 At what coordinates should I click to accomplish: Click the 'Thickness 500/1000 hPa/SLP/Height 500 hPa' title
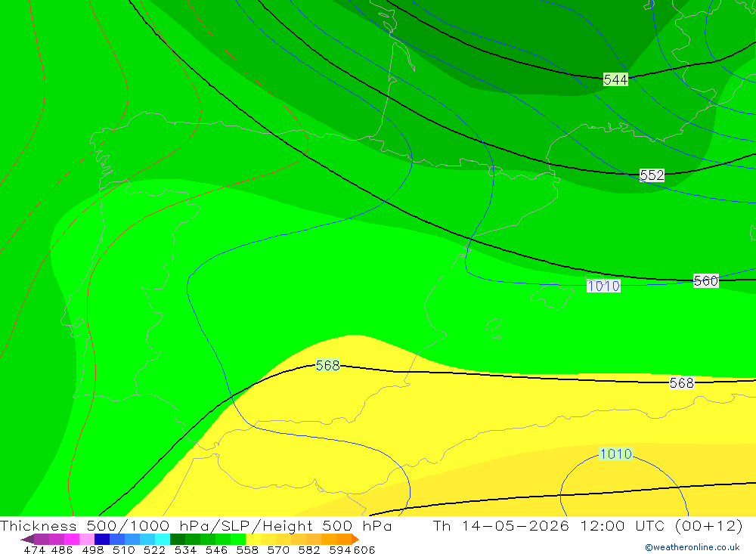pyautogui.click(x=196, y=525)
